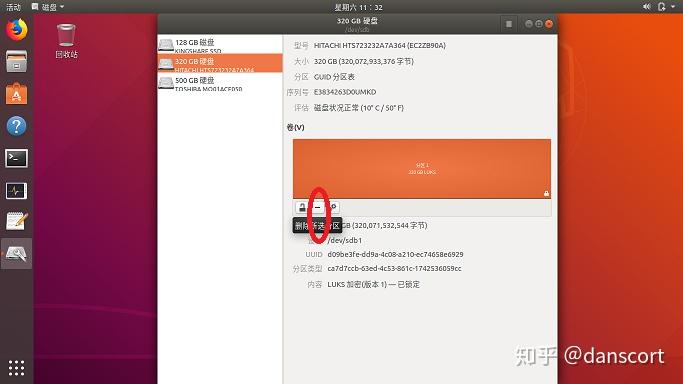Show applications grid in dock

click(x=16, y=368)
